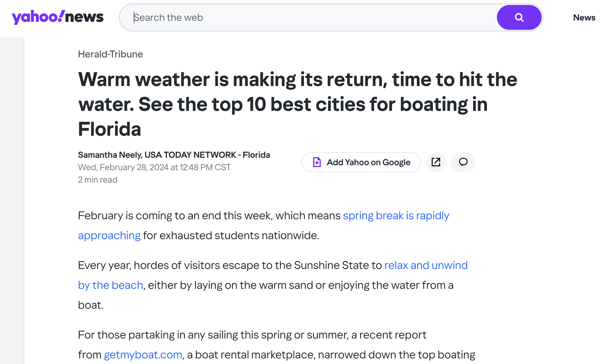
Task: Open the relax and unwind by the beach link
Action: click(x=425, y=265)
